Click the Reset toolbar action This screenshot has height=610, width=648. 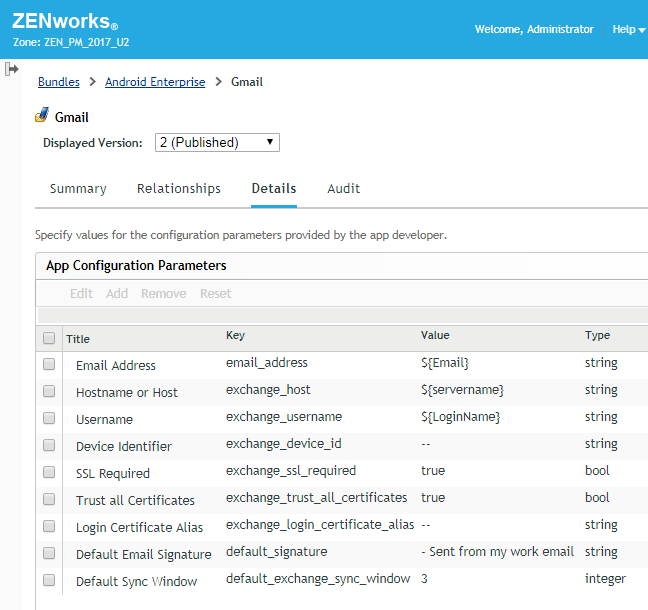pyautogui.click(x=216, y=293)
